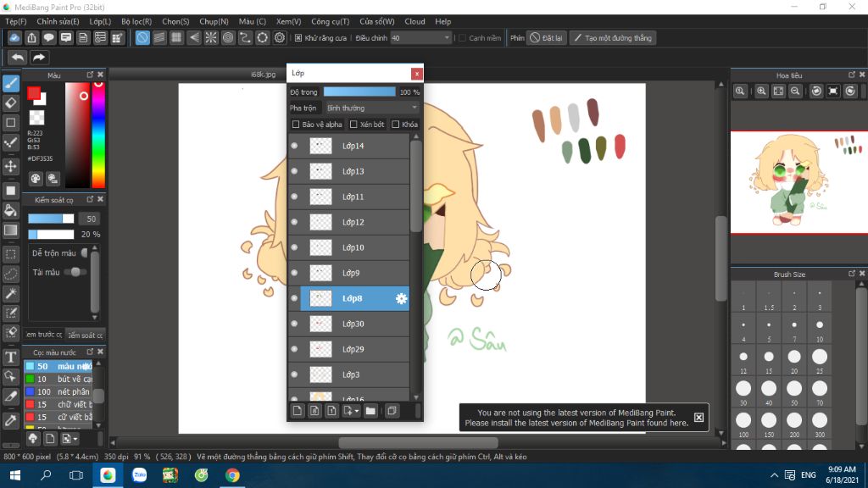This screenshot has width=868, height=488.
Task: Switch to Kiểm soát cọ bottom tab
Action: 85,335
